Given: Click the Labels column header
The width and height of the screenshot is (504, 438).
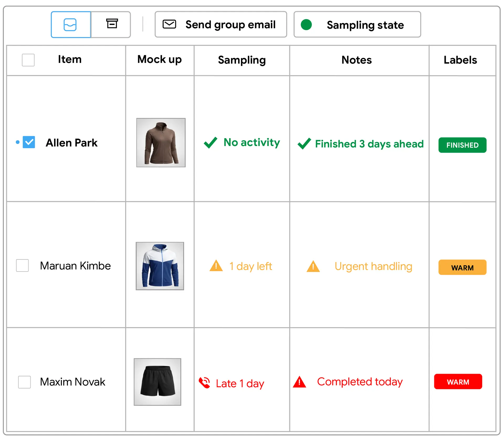Looking at the screenshot, I should coord(460,60).
